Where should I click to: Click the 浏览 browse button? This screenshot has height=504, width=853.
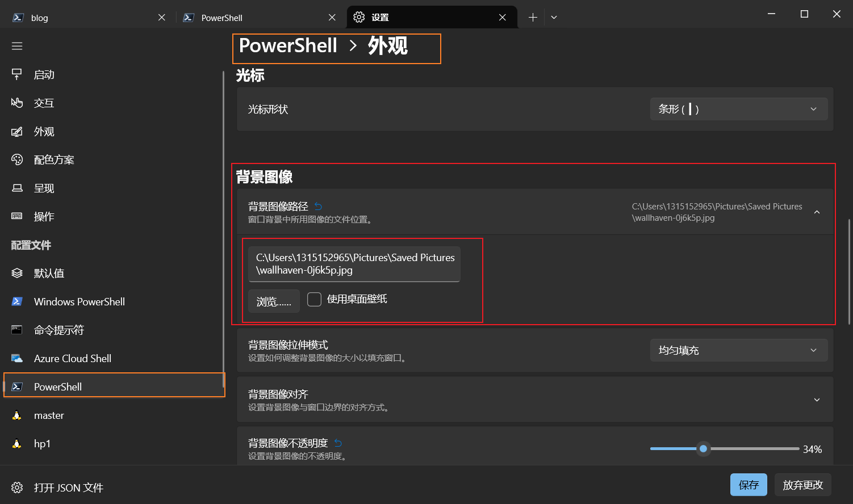pos(274,301)
